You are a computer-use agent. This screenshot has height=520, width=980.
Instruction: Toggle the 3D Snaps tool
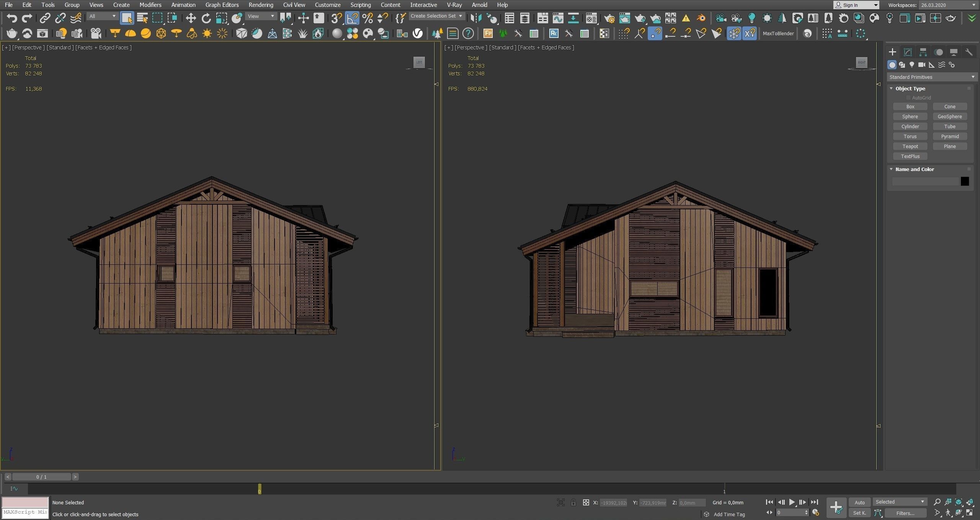click(x=336, y=18)
